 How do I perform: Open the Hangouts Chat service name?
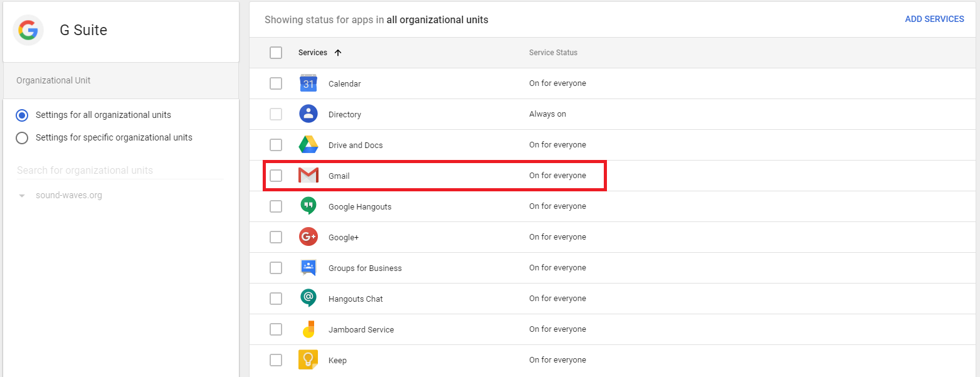coord(356,299)
